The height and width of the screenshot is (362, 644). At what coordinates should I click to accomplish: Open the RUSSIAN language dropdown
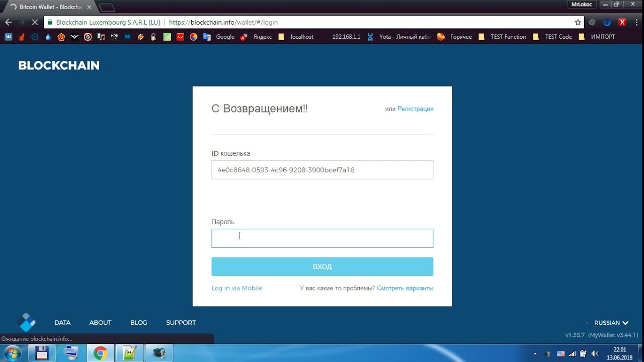tap(611, 323)
